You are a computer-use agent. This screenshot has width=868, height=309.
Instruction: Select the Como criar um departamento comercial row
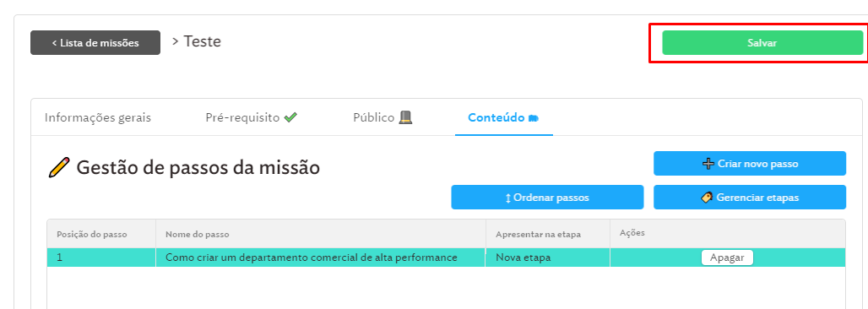coord(446,257)
